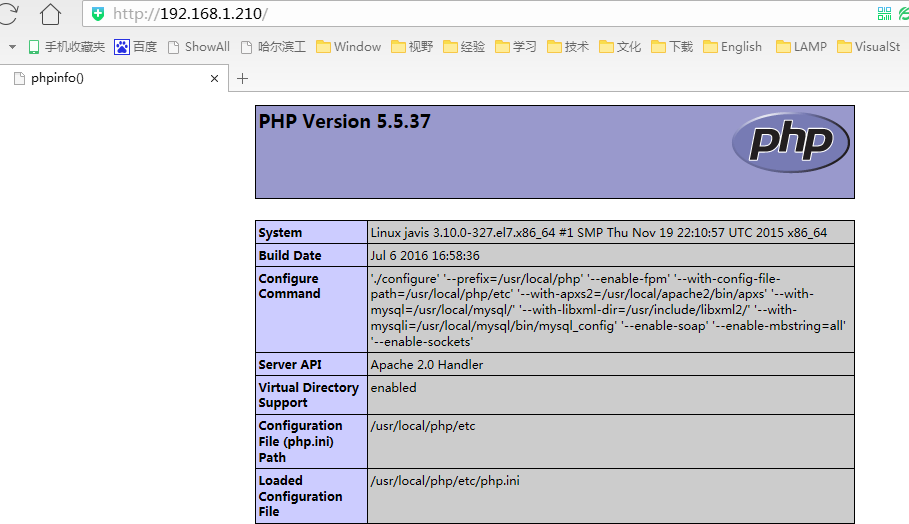Click the Virtual Directory Support label

click(x=308, y=395)
